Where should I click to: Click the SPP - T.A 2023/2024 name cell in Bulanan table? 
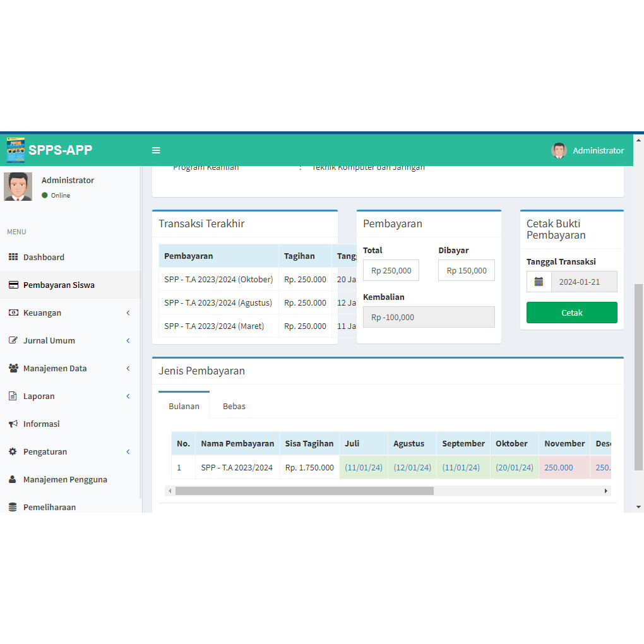pyautogui.click(x=237, y=467)
